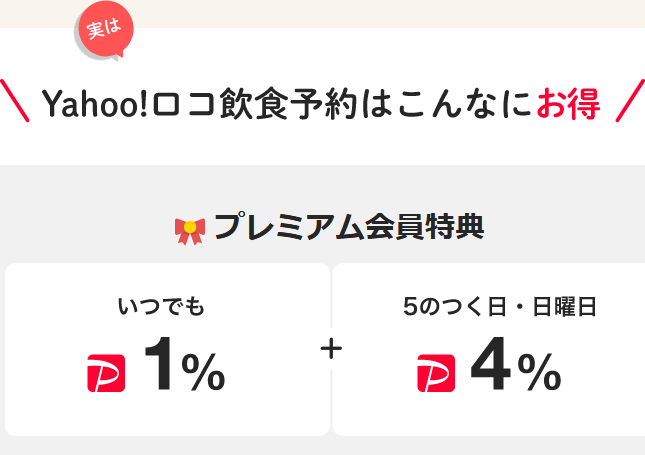Click the large 1% figure

coord(185,364)
